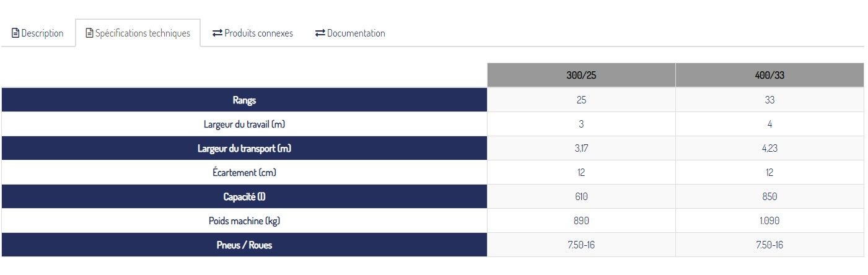Click the Largeur du travail (m) row label
This screenshot has height=275, width=868.
click(x=244, y=124)
